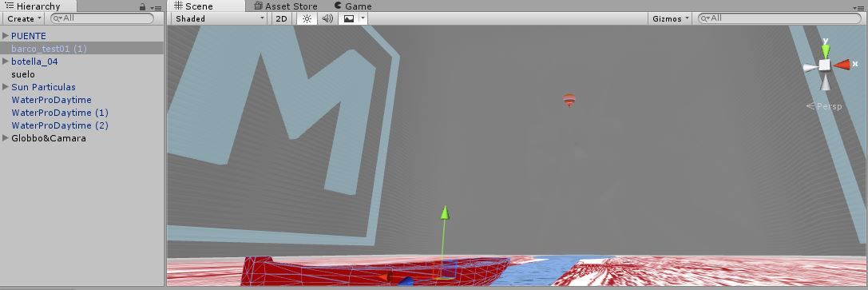Toggle the scene effects image icon
868x290 pixels.
[x=349, y=18]
